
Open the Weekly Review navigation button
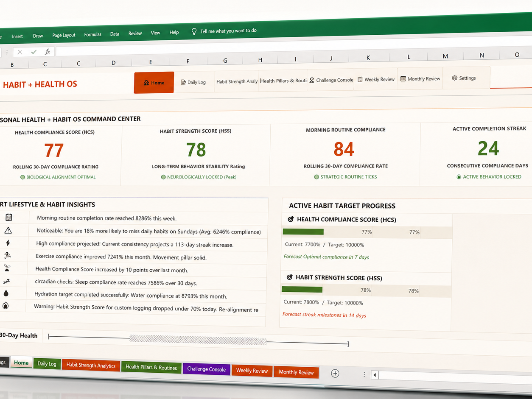click(376, 79)
